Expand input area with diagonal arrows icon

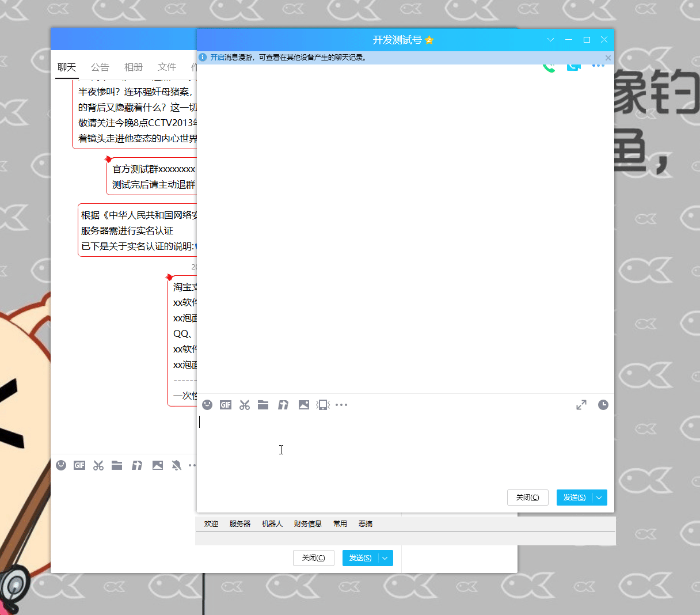pyautogui.click(x=581, y=405)
